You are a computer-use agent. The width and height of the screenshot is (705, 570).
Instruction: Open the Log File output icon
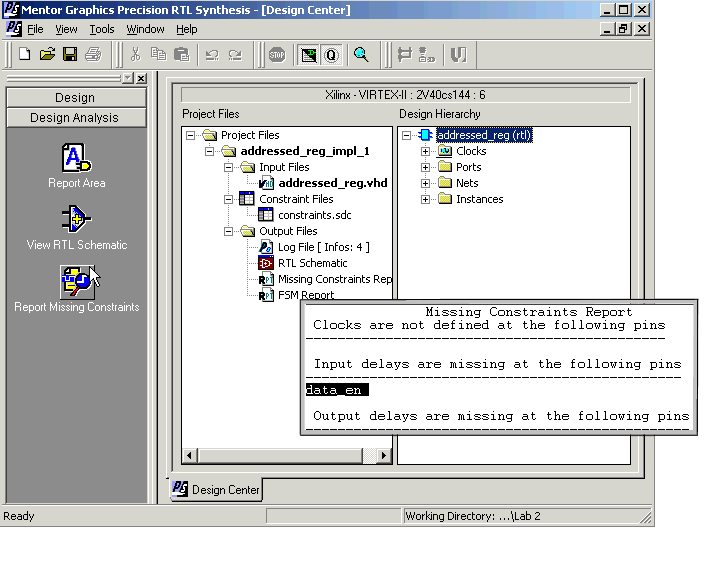266,247
